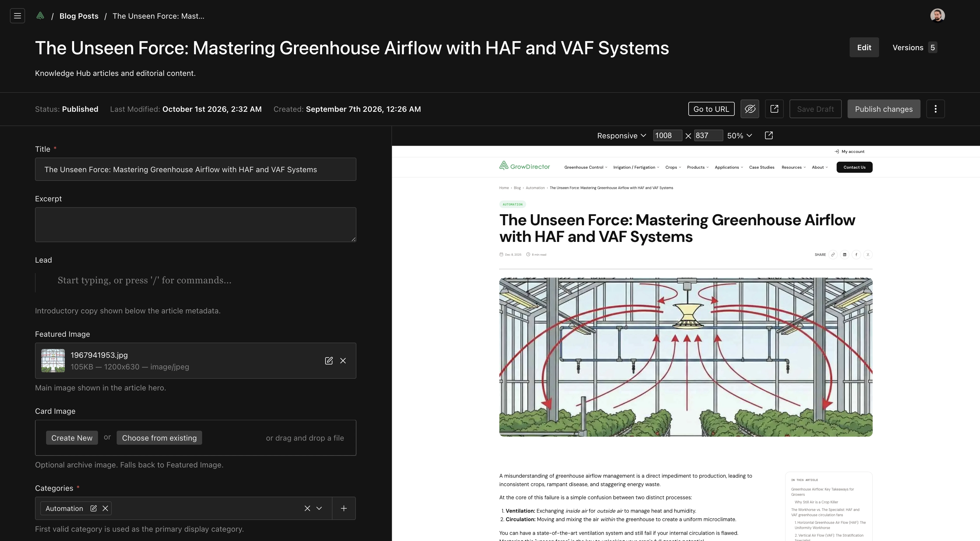Go to Blog Posts in the breadcrumb

click(x=79, y=16)
